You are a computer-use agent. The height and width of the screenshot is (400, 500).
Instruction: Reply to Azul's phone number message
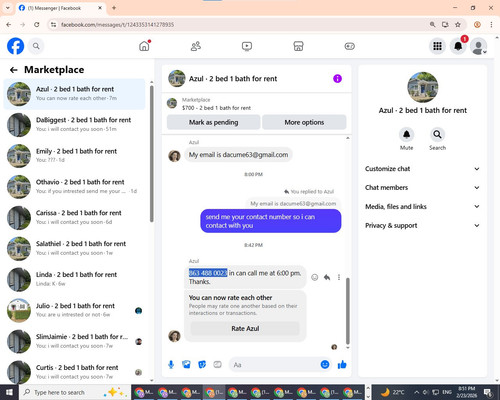(x=327, y=277)
